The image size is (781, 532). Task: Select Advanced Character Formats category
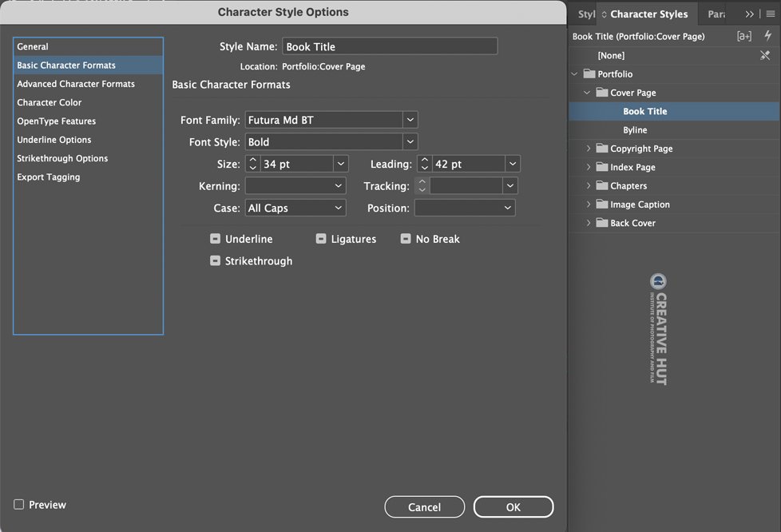(76, 84)
